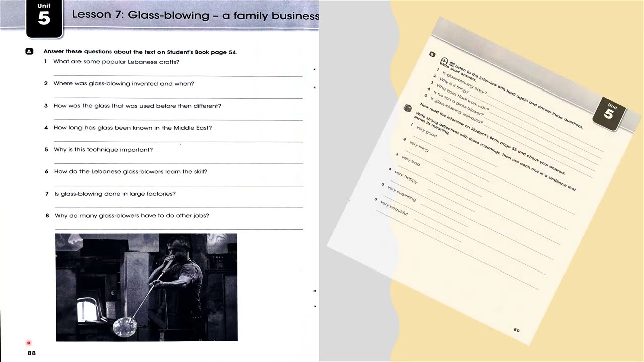Image resolution: width=644 pixels, height=362 pixels.
Task: Click question 'What are some popular Lebanese crafts?'
Action: click(x=116, y=62)
